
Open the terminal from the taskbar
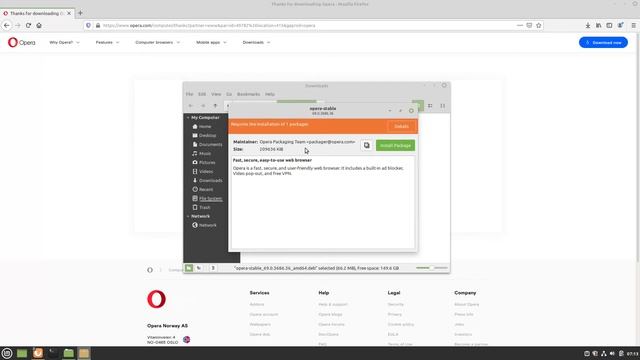(x=53, y=353)
